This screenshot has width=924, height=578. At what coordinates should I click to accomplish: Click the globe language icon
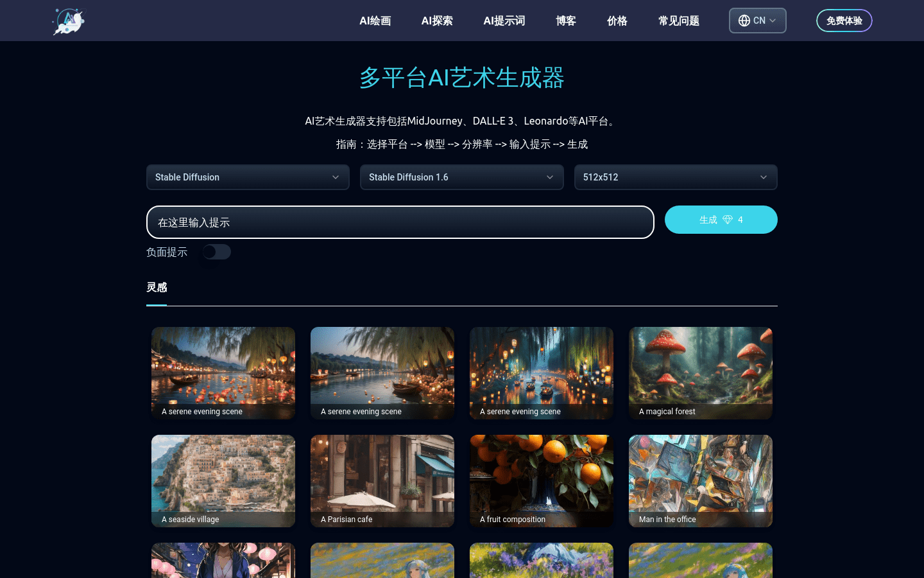(744, 21)
